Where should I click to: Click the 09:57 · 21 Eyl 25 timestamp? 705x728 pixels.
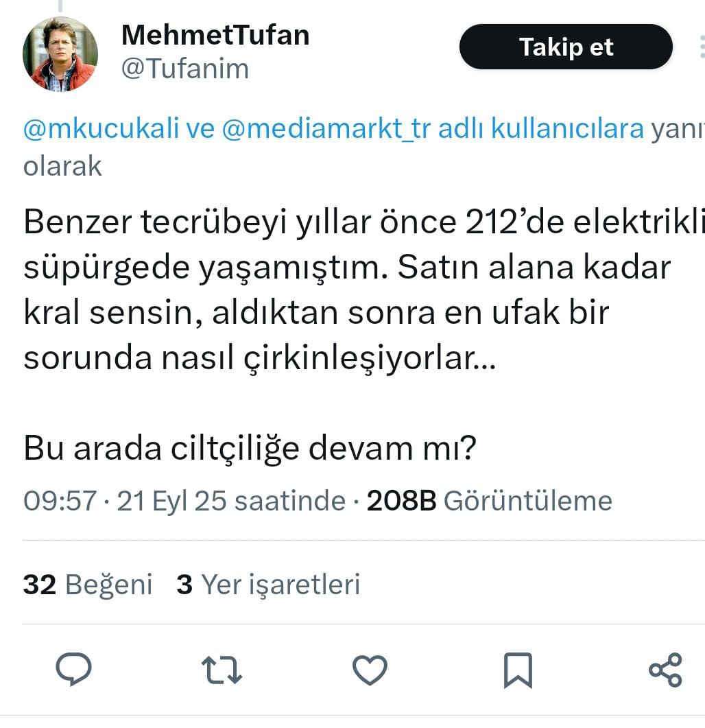tap(184, 501)
